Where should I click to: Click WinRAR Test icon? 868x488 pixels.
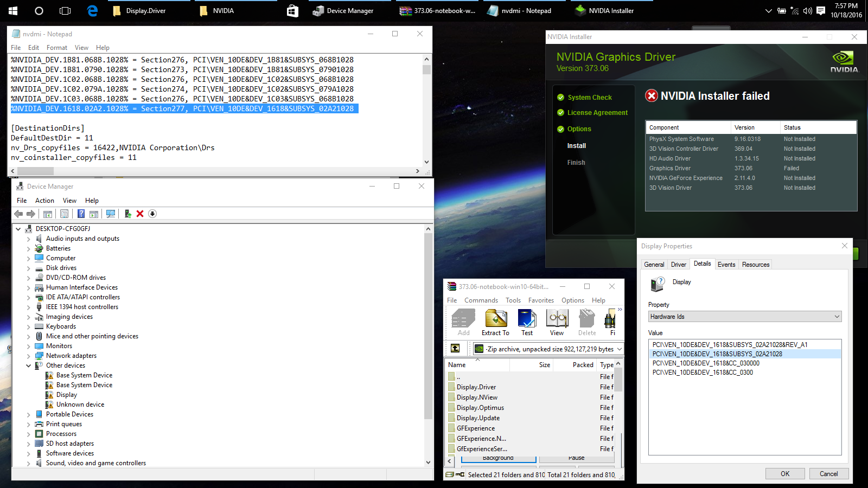pyautogui.click(x=527, y=322)
